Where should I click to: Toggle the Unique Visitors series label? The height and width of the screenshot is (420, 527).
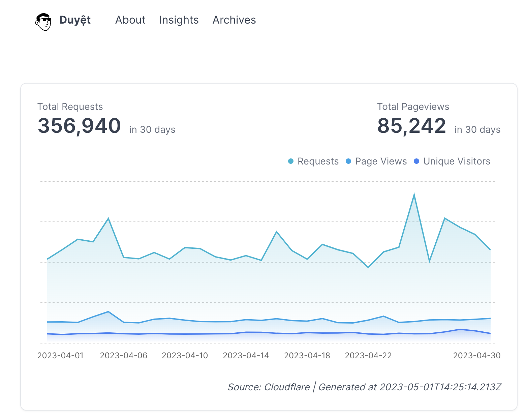tap(457, 161)
